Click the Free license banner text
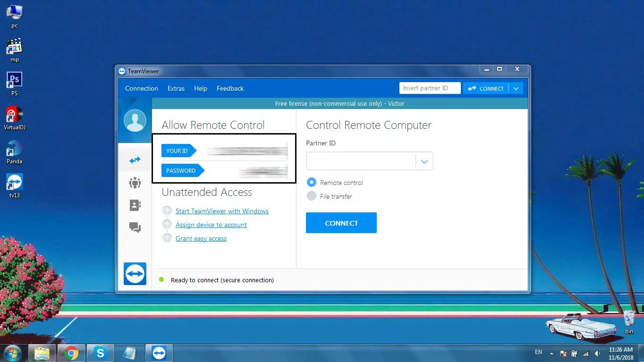The width and height of the screenshot is (644, 362). (339, 103)
